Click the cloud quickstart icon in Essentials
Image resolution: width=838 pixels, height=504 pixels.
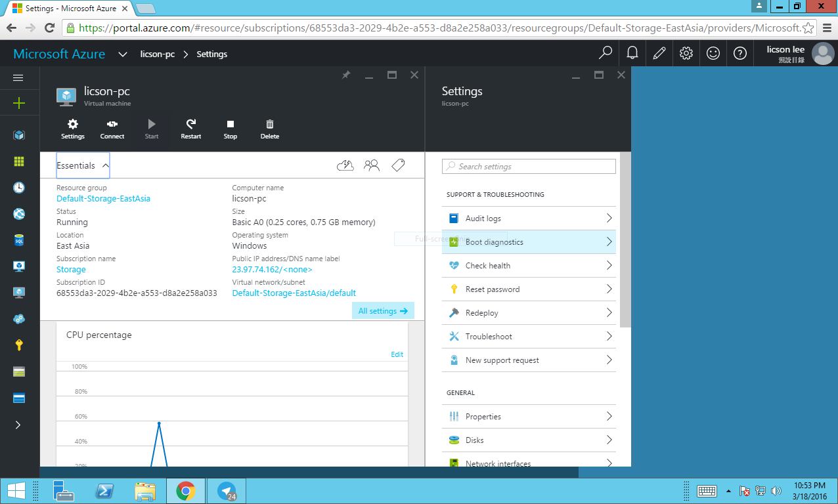345,165
